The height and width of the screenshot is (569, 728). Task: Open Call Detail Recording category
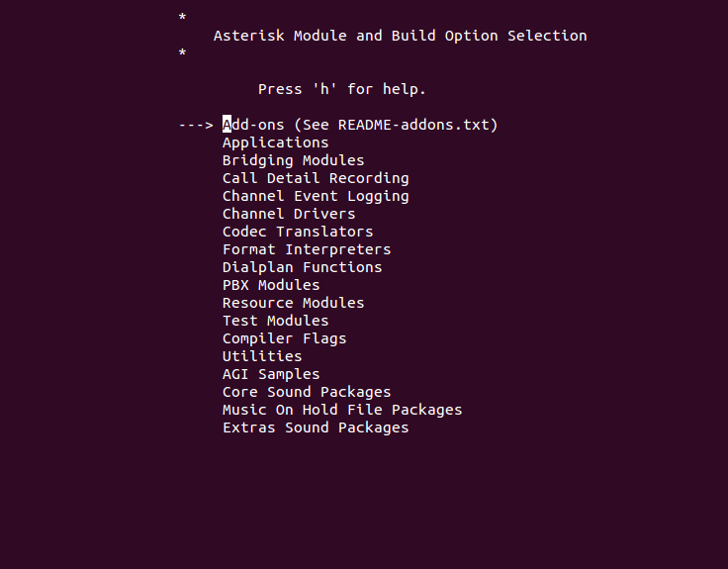(316, 178)
